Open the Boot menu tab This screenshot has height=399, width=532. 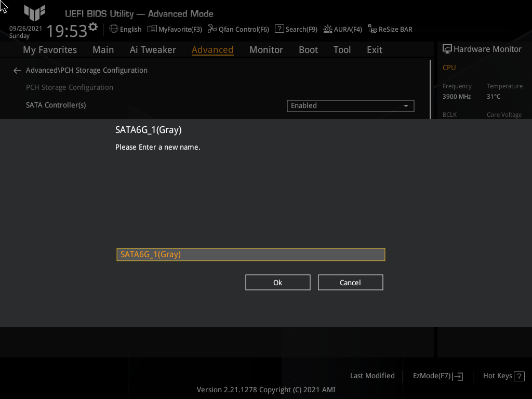tap(308, 49)
